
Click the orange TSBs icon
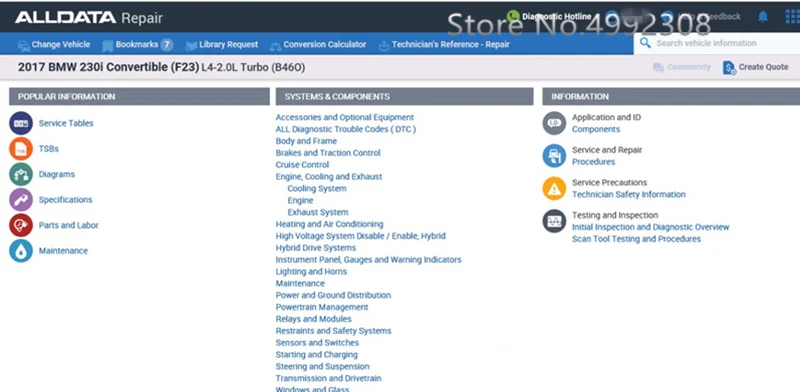[x=21, y=149]
